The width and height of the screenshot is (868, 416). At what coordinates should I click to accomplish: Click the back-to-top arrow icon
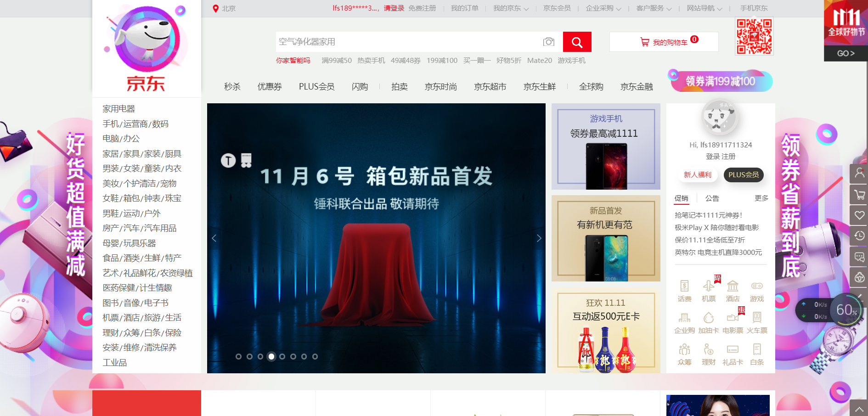coord(859,408)
